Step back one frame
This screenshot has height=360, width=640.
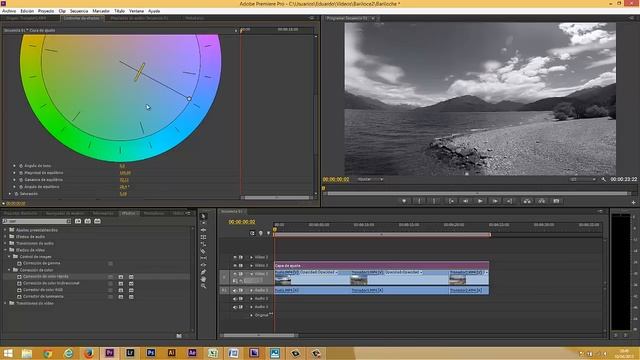(x=465, y=201)
